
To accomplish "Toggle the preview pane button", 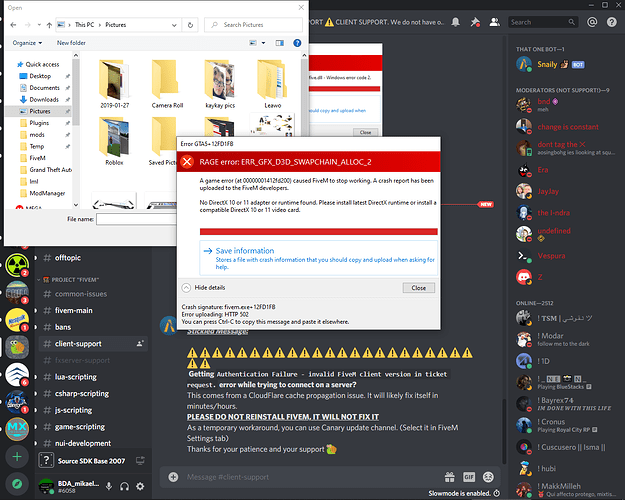I will 280,43.
